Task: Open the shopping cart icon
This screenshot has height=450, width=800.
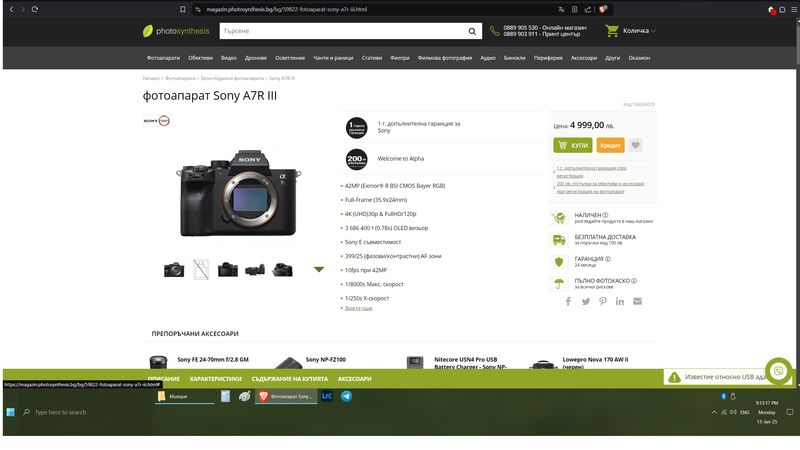Action: 611,31
